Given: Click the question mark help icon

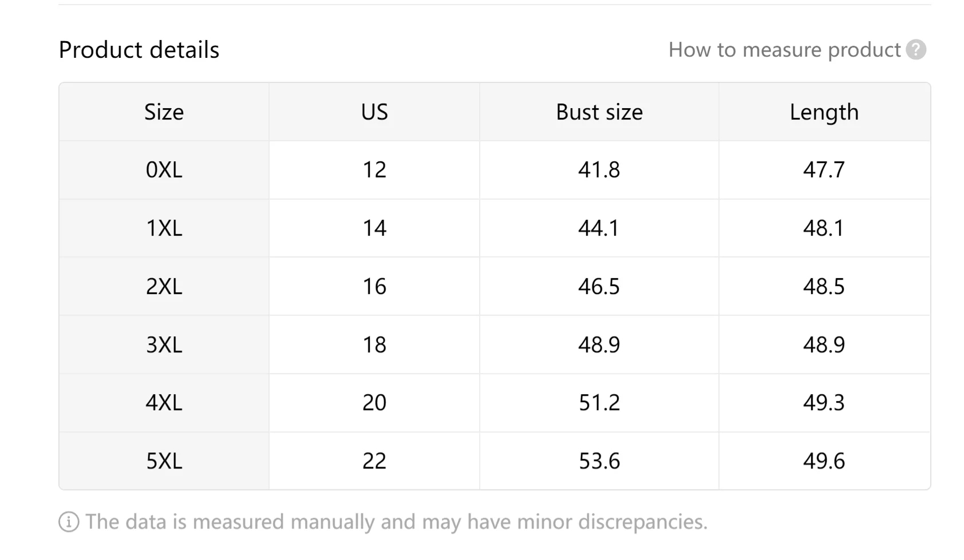Looking at the screenshot, I should point(916,50).
